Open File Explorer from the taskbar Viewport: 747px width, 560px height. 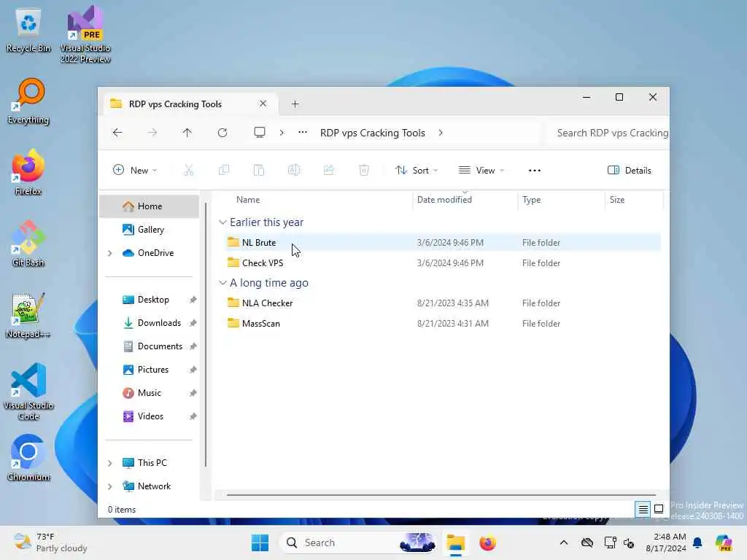[455, 542]
